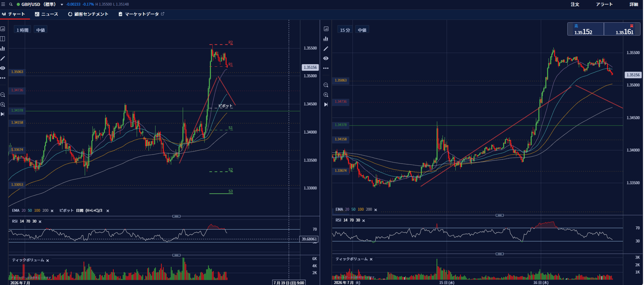Screen dimensions: 644x285
Task: Zoom out on the left 1-hour chart
Action: (x=3, y=95)
